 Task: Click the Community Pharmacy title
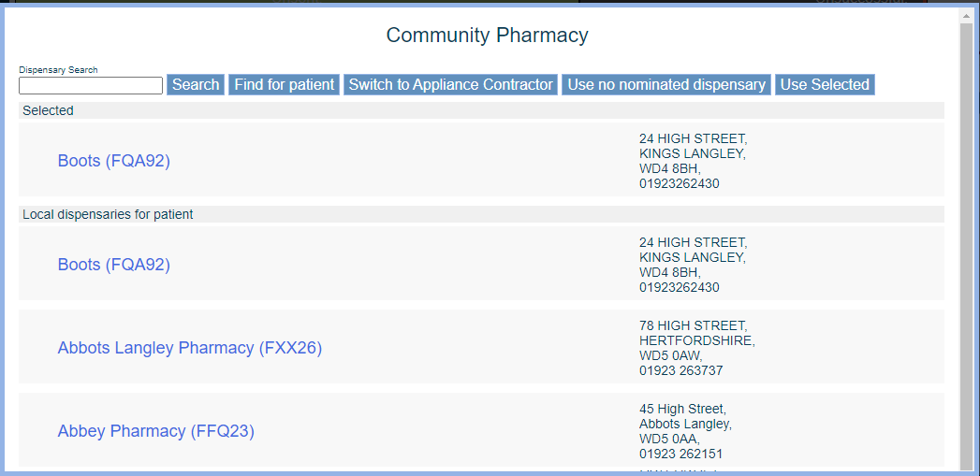tap(487, 36)
